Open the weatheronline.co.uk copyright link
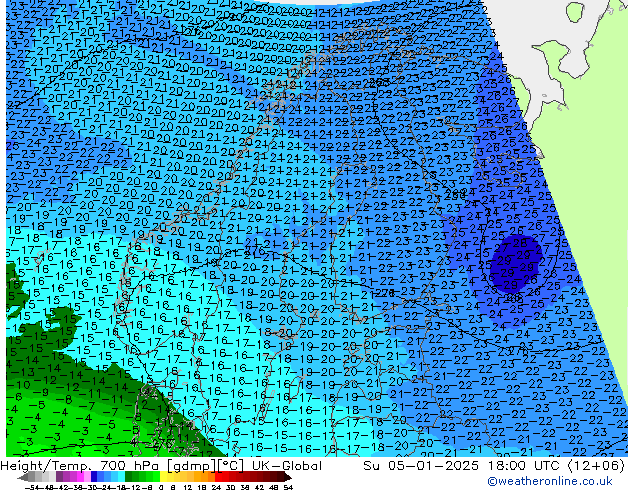 pyautogui.click(x=549, y=481)
